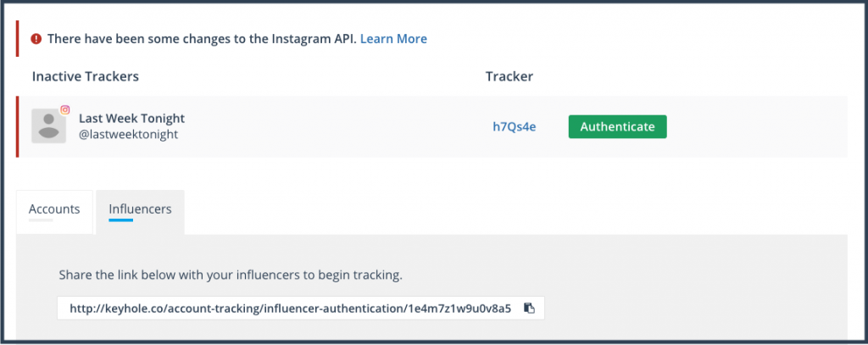Select the gray profile avatar placeholder
The width and height of the screenshot is (868, 345).
(48, 126)
